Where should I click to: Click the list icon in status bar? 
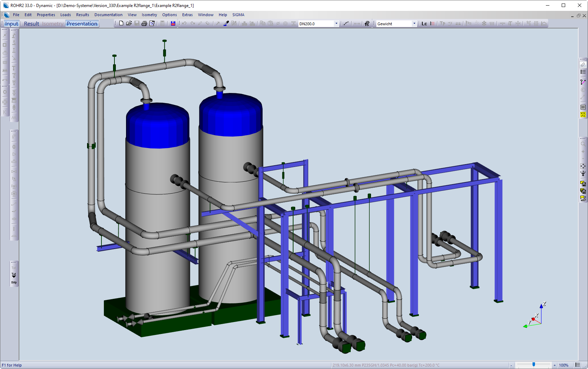[577, 365]
